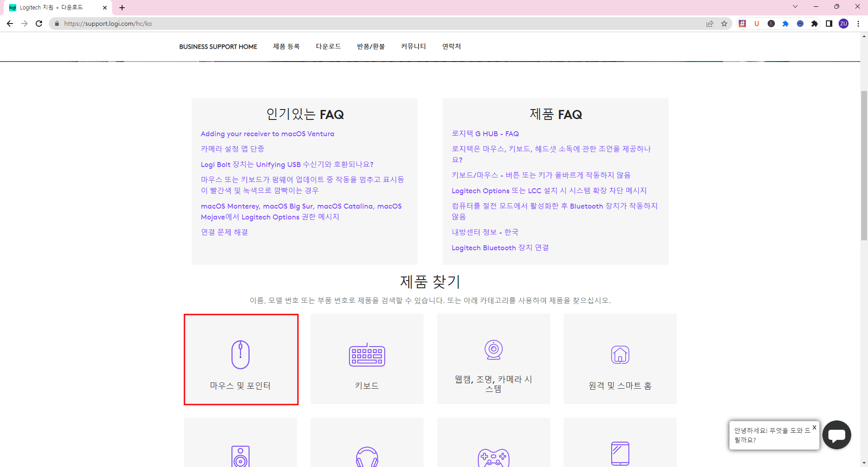Open the 연결 문제 해결 link

(224, 232)
